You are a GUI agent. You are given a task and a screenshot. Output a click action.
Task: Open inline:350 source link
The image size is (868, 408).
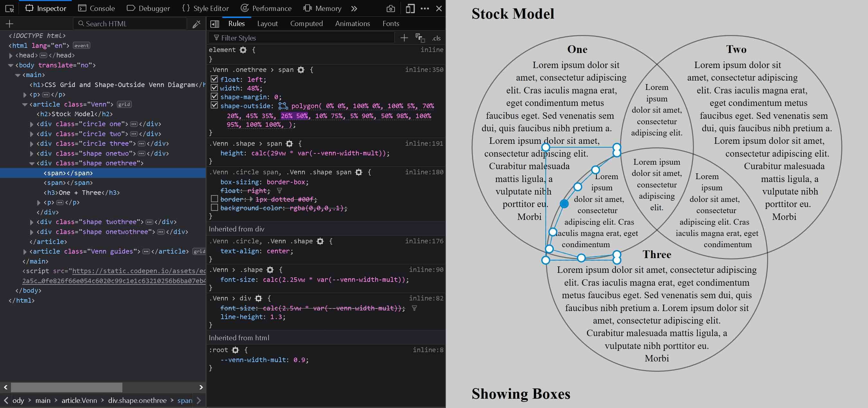tap(424, 70)
